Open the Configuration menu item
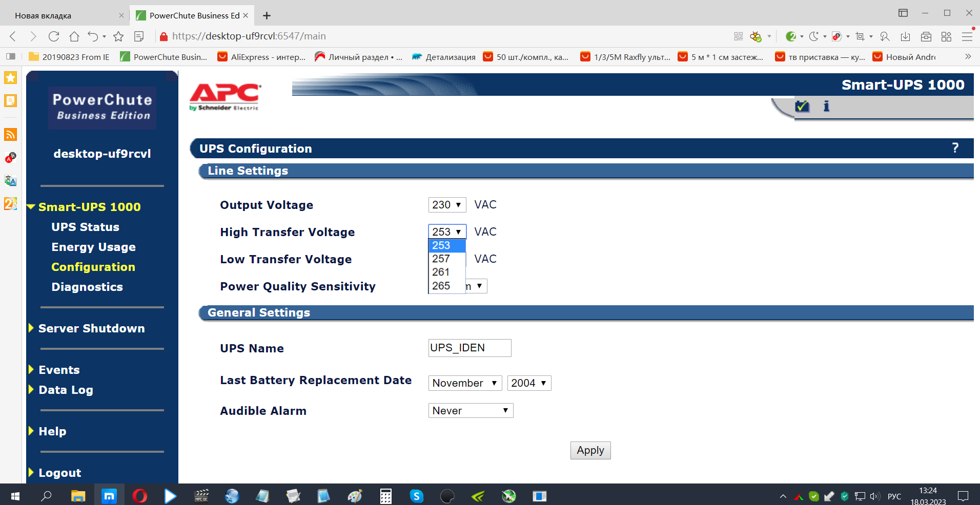This screenshot has width=980, height=505. (x=93, y=267)
